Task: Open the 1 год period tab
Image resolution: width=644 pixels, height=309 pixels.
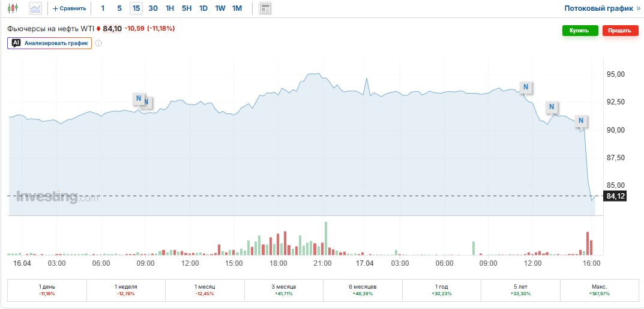Action: (x=441, y=290)
